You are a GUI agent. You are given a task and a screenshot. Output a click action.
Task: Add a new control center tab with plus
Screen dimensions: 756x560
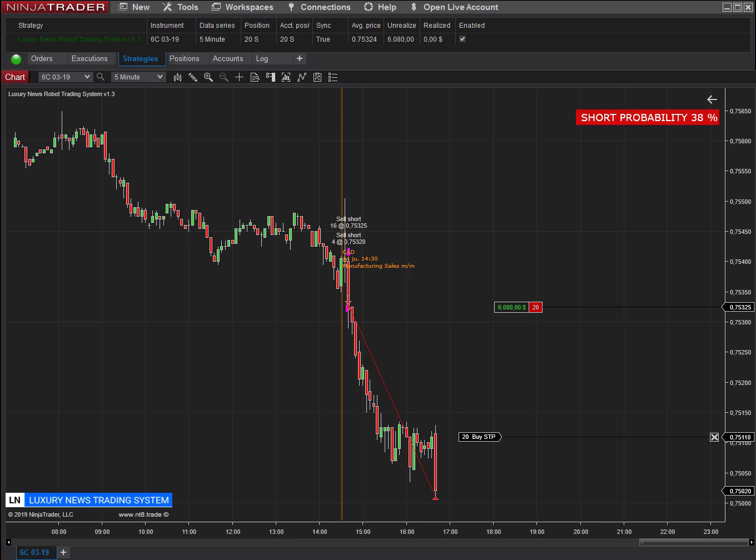tap(300, 58)
